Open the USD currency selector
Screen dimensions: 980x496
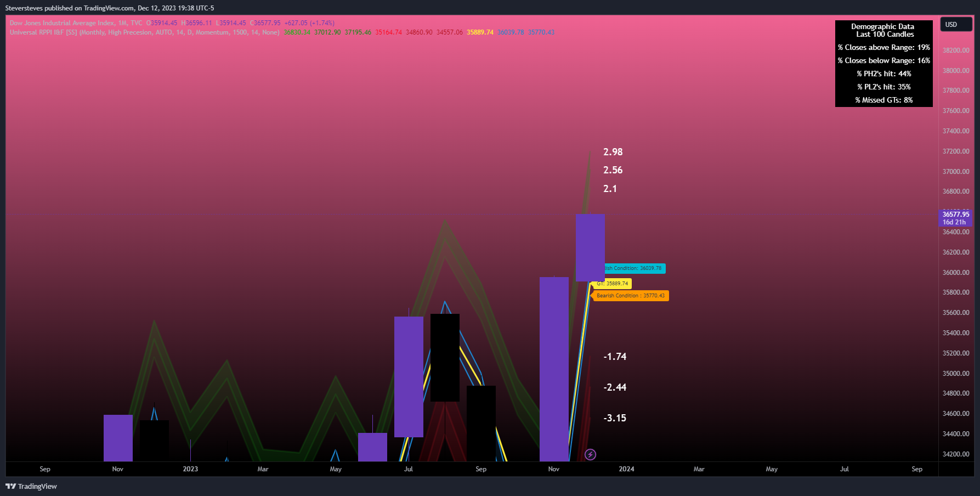pos(956,25)
